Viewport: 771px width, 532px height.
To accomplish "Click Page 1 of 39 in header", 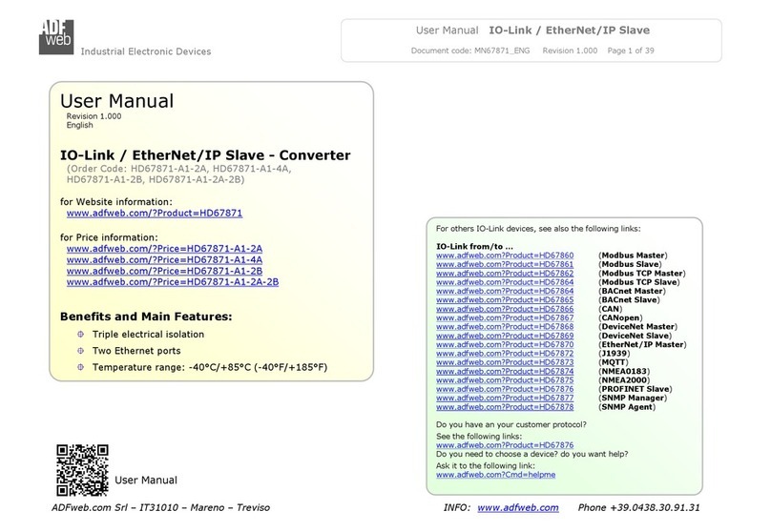I will tap(631, 51).
